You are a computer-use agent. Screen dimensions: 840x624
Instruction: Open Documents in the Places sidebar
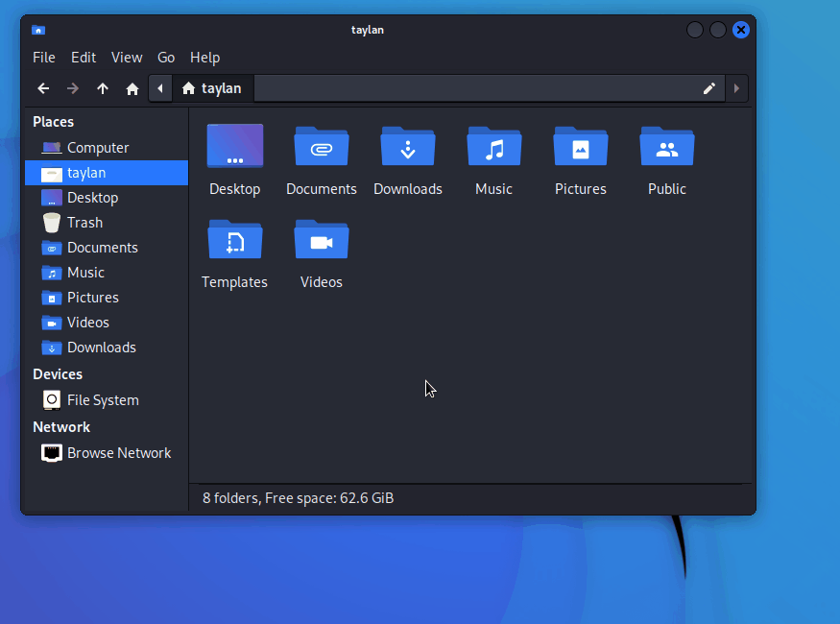[107, 248]
